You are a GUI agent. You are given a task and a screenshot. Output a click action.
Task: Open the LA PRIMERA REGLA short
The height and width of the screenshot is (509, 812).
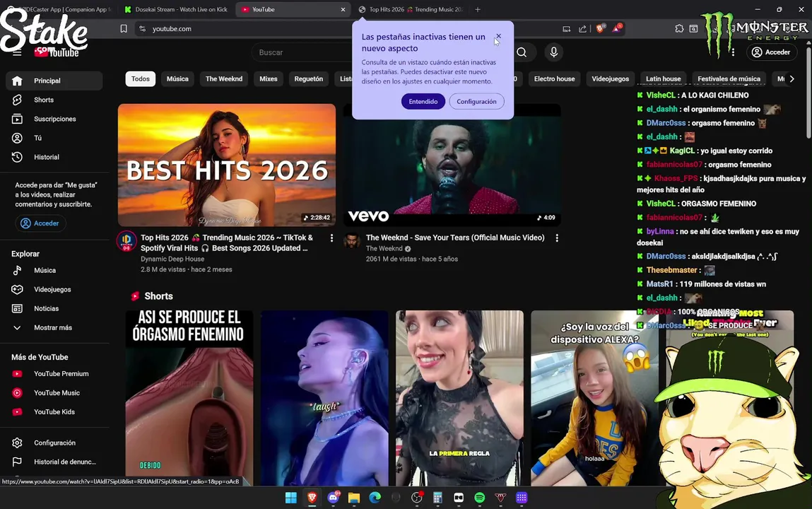tap(460, 398)
